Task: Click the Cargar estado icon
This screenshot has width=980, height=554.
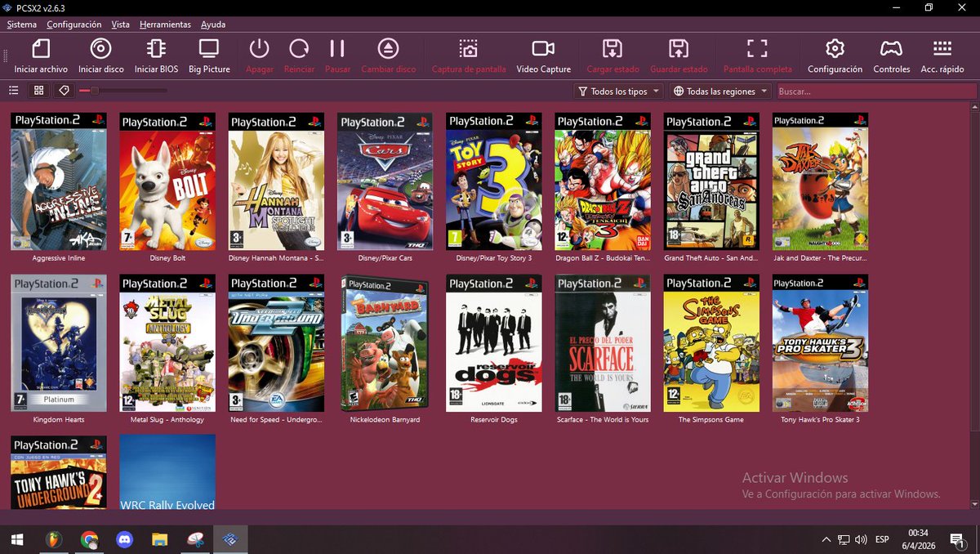Action: [612, 48]
